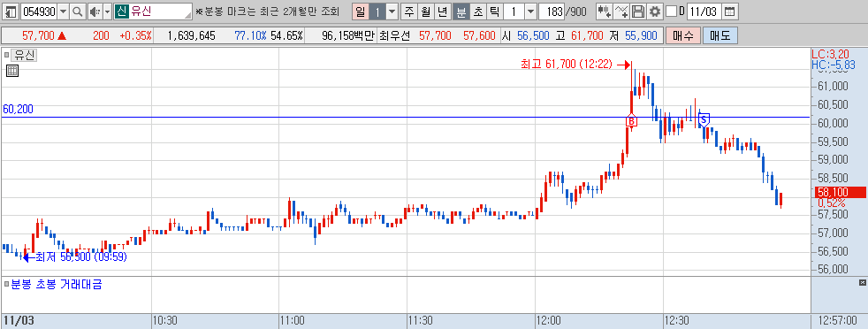Select the 틱 tick chart tab

(494, 11)
